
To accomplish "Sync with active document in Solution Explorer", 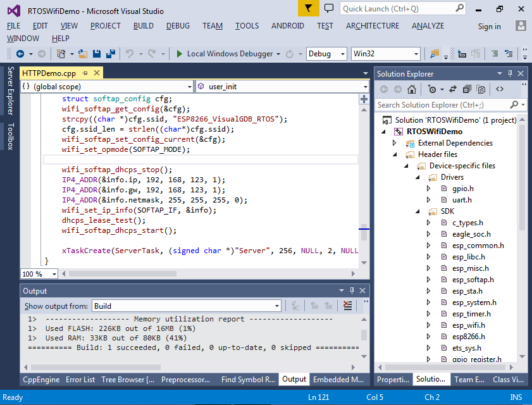I will click(x=452, y=89).
